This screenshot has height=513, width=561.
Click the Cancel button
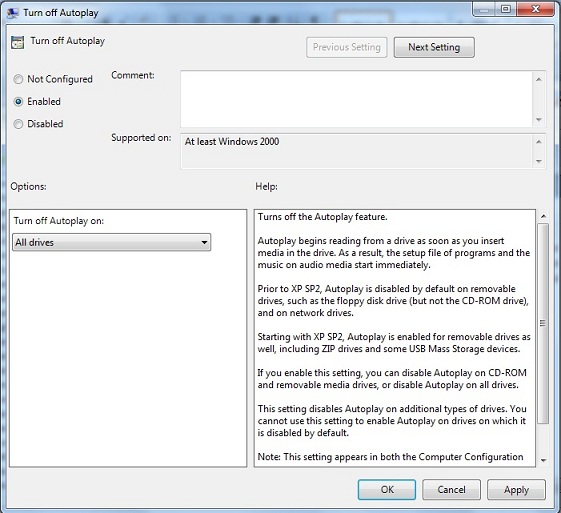pyautogui.click(x=451, y=489)
